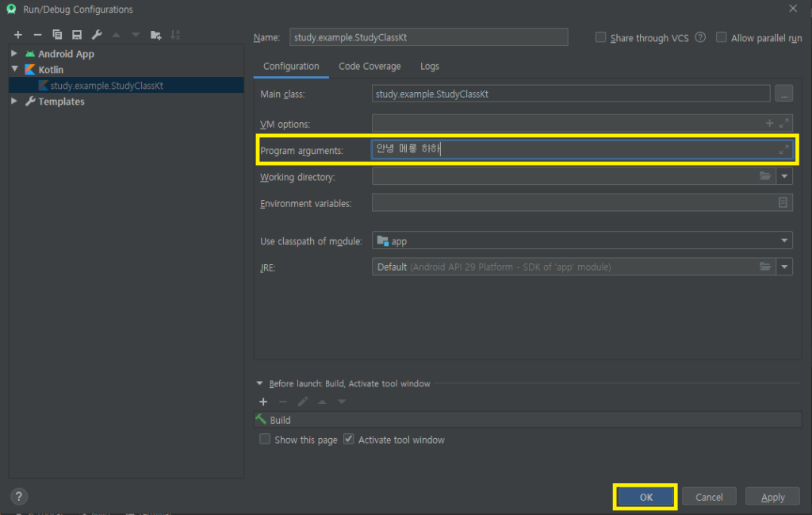This screenshot has width=812, height=515.
Task: Browse Main class with the ellipsis button
Action: click(783, 94)
